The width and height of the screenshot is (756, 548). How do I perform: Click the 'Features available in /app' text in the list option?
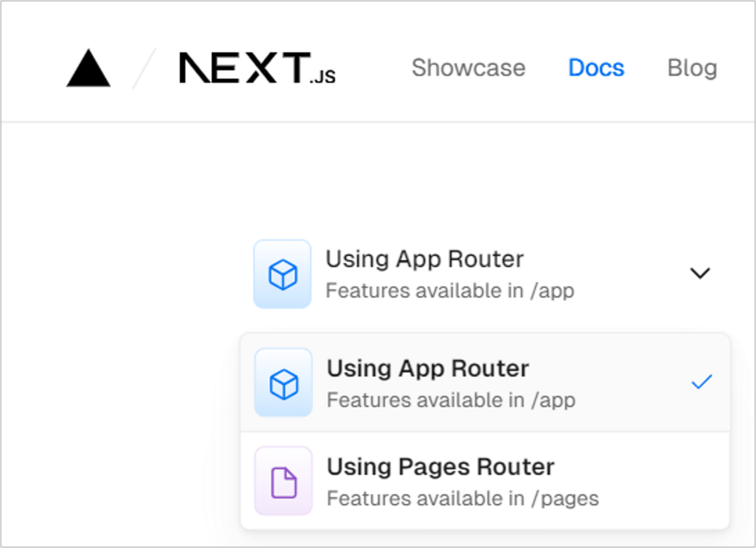pos(451,400)
